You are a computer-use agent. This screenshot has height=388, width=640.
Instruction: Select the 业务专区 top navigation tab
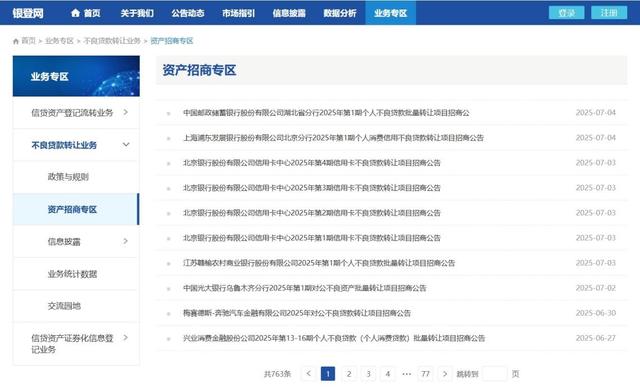click(x=391, y=13)
